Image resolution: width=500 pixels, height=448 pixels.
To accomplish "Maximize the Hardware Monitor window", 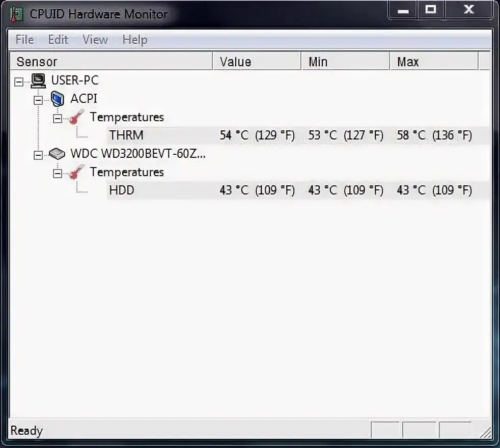I will pos(431,10).
